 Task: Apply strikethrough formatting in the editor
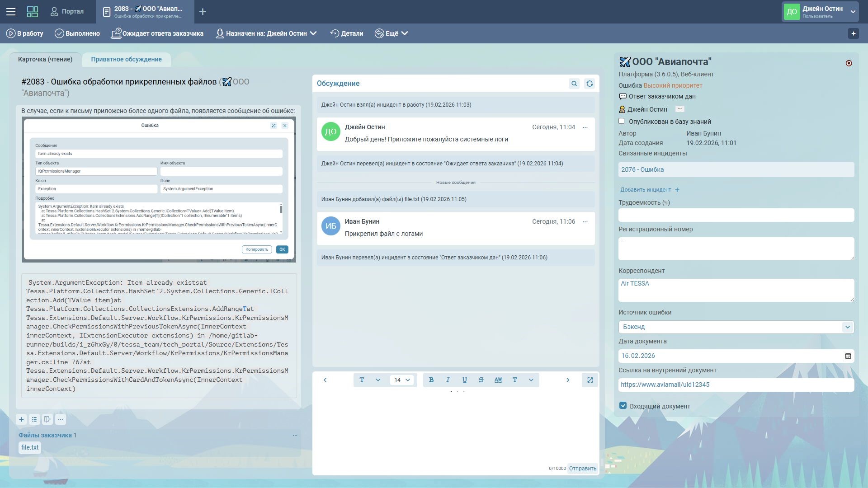click(481, 380)
